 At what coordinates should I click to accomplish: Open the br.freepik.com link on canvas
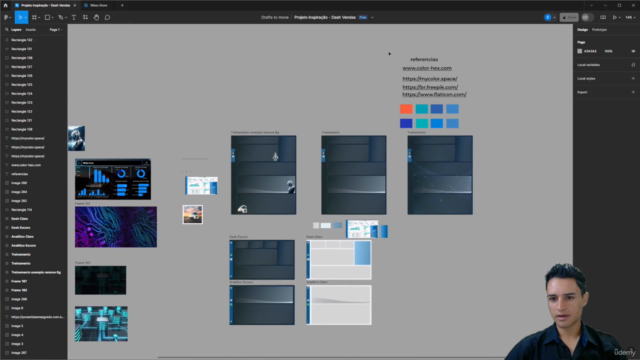point(430,87)
